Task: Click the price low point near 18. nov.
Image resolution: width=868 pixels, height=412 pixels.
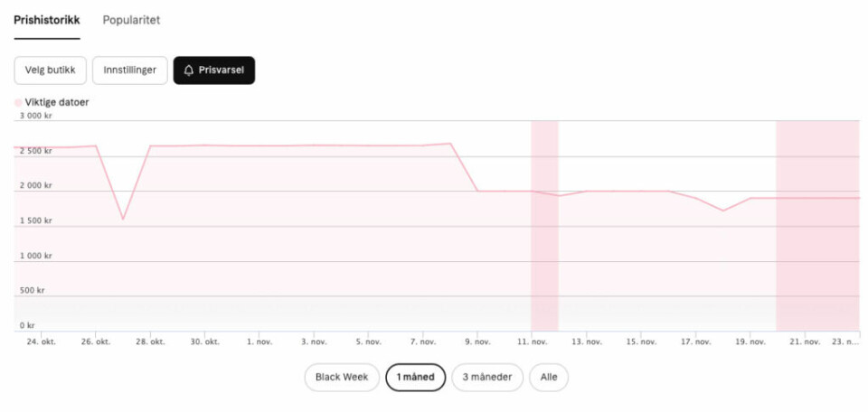Action: 723,211
